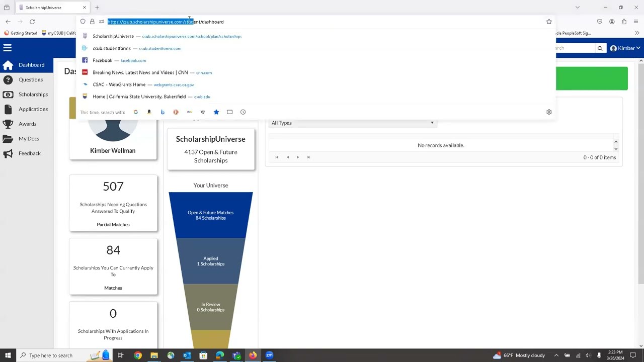This screenshot has width=644, height=362.
Task: Select csub.studentforms suggestion
Action: tap(316, 48)
